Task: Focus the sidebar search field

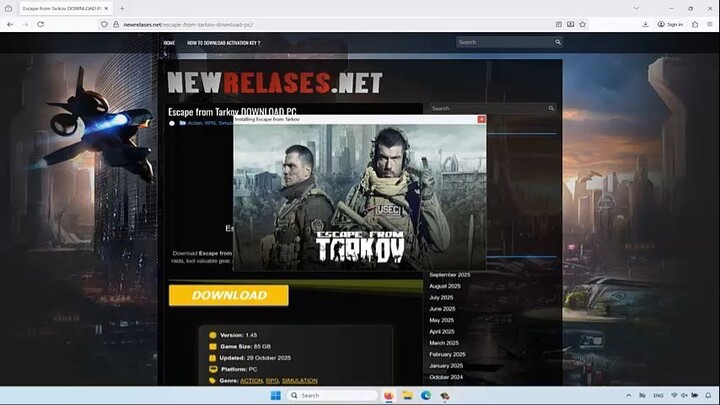Action: (x=489, y=108)
